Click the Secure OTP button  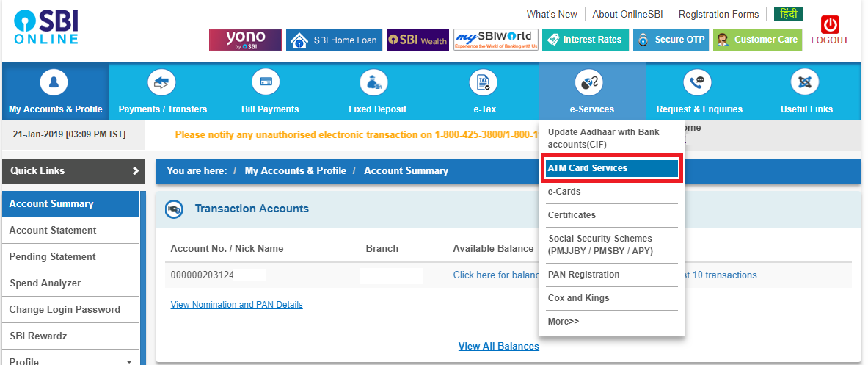pos(671,40)
